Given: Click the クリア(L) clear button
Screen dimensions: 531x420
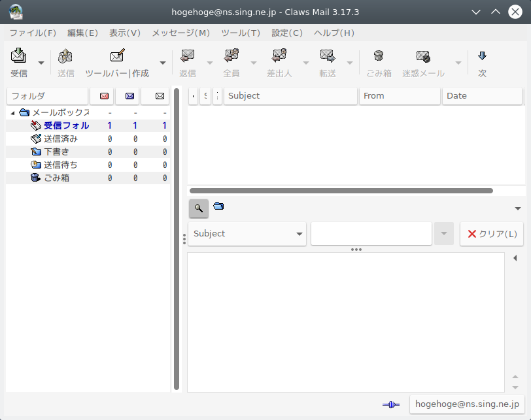Looking at the screenshot, I should (492, 234).
